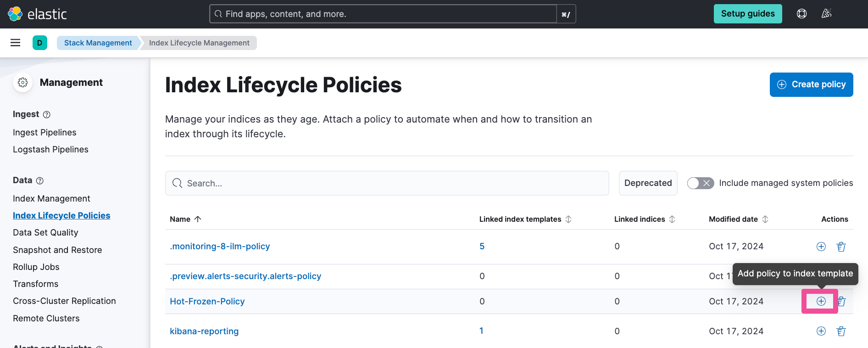
Task: Open the Hot-Frozen-Policy link
Action: coord(207,301)
